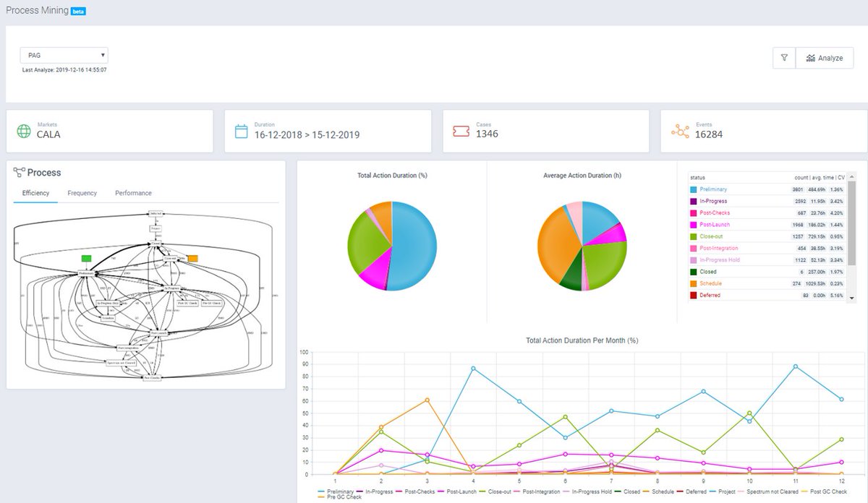The height and width of the screenshot is (503, 868).
Task: Click the In-Progress purple swatch in status table
Action: click(x=694, y=201)
